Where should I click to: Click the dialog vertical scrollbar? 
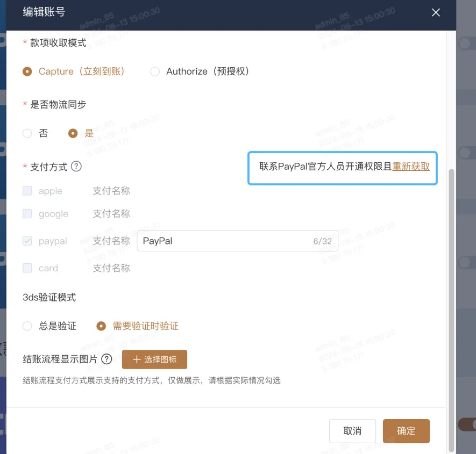[x=451, y=309]
